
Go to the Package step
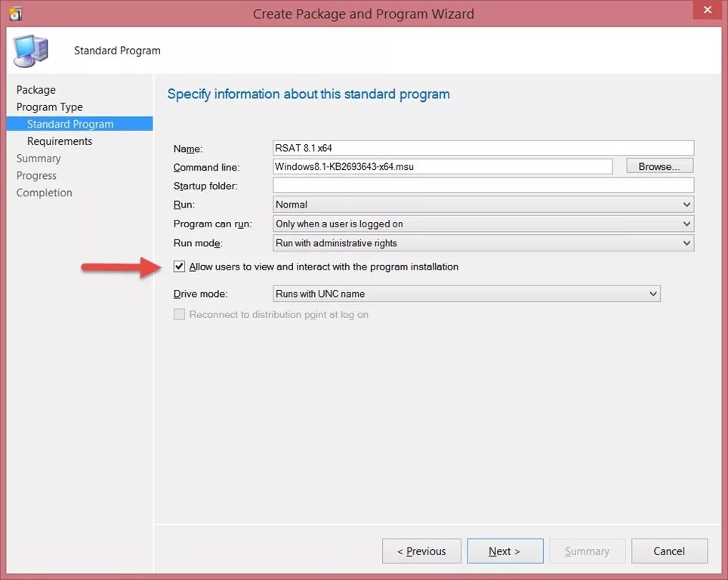(x=36, y=90)
